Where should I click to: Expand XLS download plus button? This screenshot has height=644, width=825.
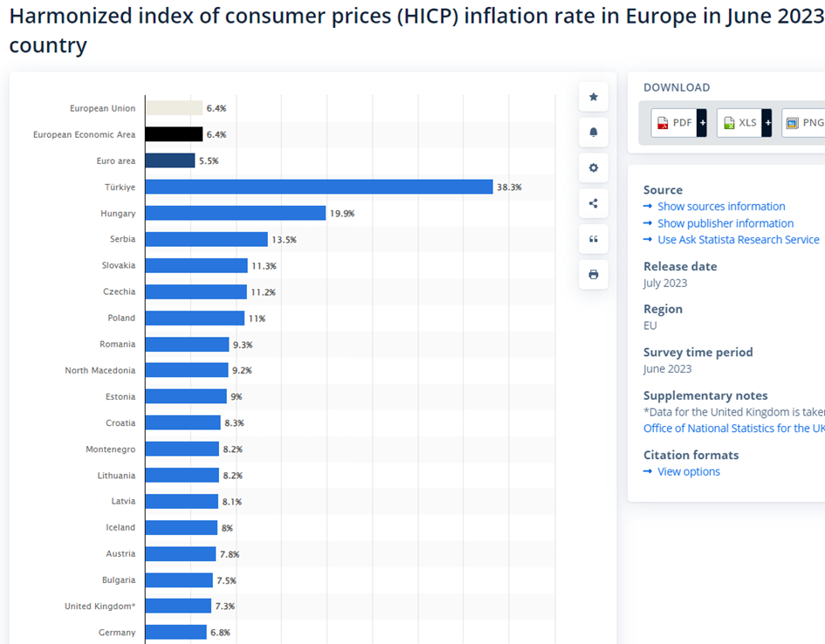click(767, 123)
